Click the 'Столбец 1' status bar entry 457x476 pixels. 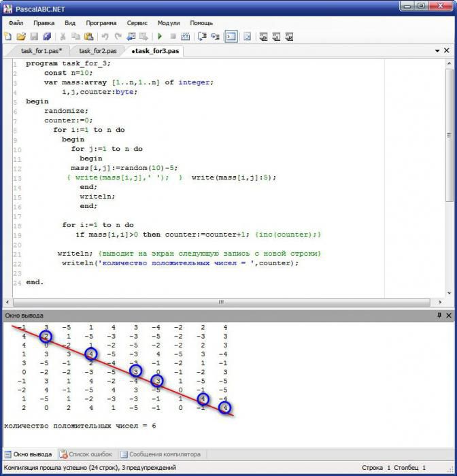(409, 468)
